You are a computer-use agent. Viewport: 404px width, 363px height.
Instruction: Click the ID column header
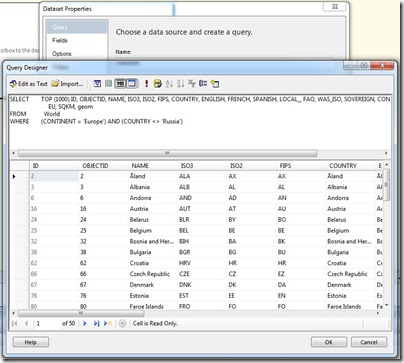coord(54,166)
